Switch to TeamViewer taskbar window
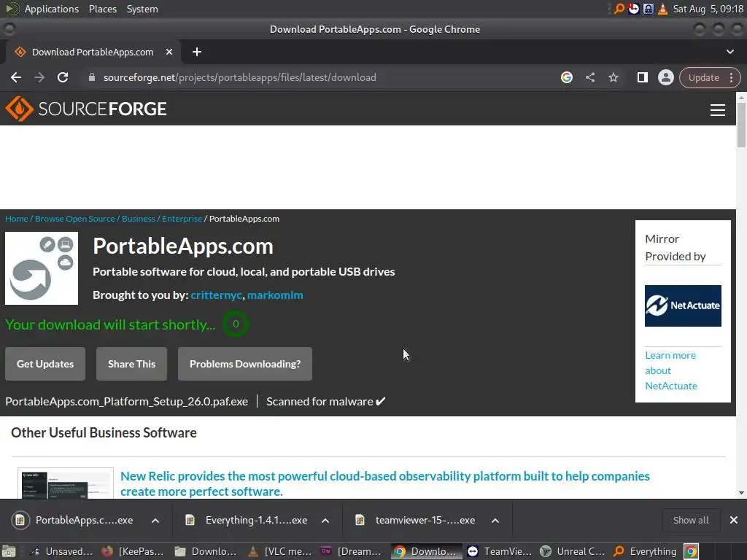747x560 pixels. [499, 551]
